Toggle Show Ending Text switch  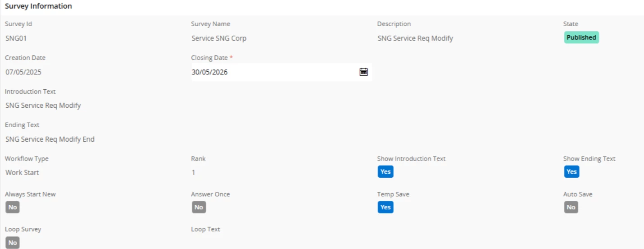click(x=571, y=172)
